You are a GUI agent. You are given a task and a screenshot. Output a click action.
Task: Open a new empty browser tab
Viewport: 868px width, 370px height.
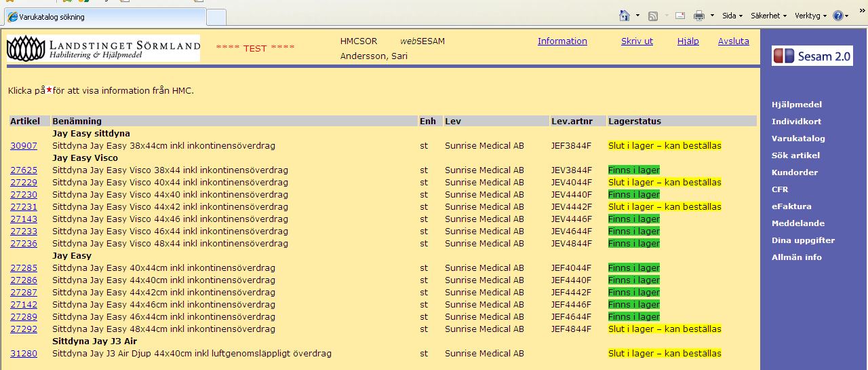click(x=216, y=17)
